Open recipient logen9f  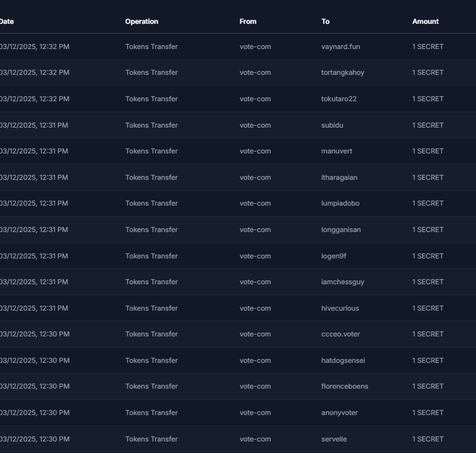coord(333,257)
